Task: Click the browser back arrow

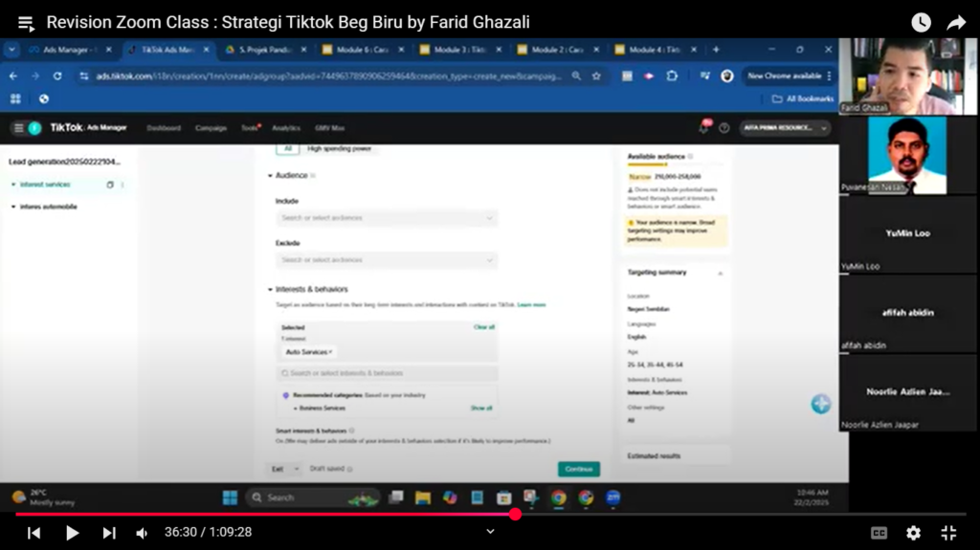Action: [x=13, y=77]
